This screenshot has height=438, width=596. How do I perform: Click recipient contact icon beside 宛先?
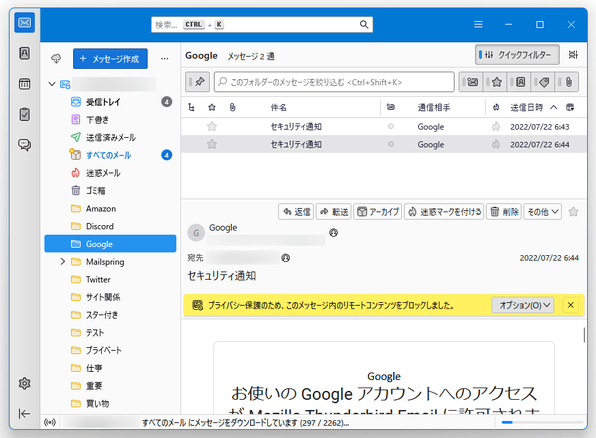[286, 258]
